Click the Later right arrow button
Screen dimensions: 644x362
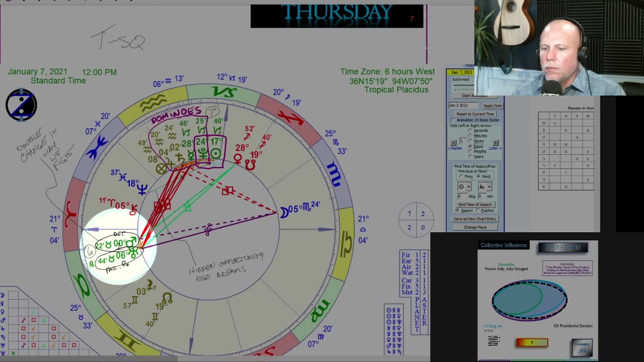[496, 142]
